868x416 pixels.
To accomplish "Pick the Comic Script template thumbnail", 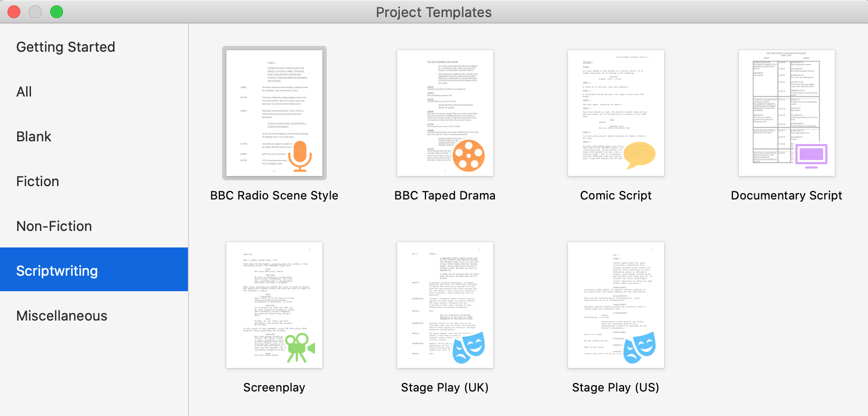I will [x=616, y=113].
